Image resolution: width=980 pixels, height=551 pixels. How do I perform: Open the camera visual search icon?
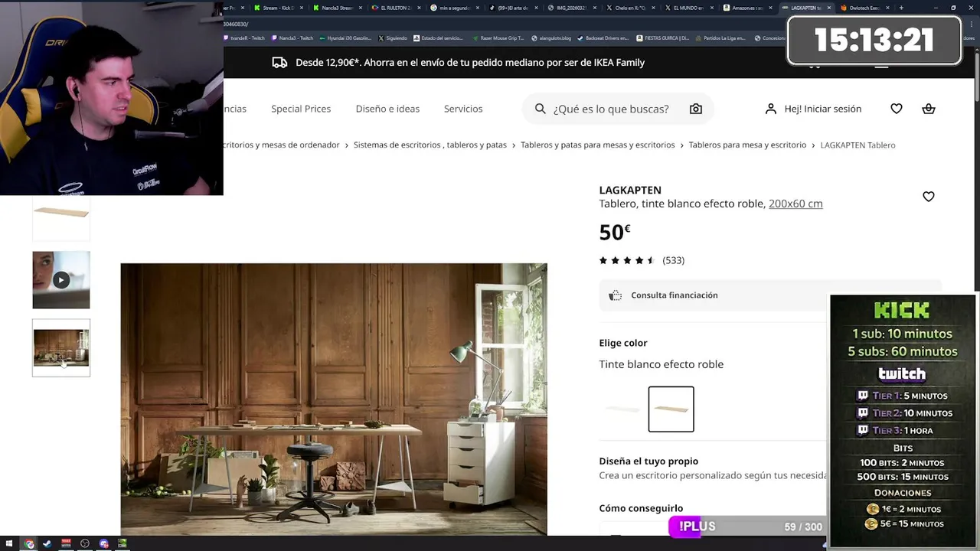point(695,109)
